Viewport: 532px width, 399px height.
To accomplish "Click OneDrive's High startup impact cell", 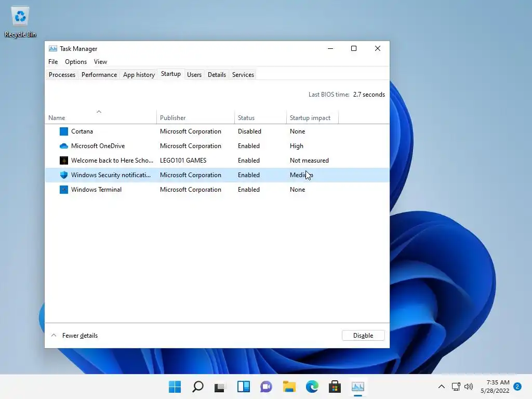I will (x=297, y=146).
